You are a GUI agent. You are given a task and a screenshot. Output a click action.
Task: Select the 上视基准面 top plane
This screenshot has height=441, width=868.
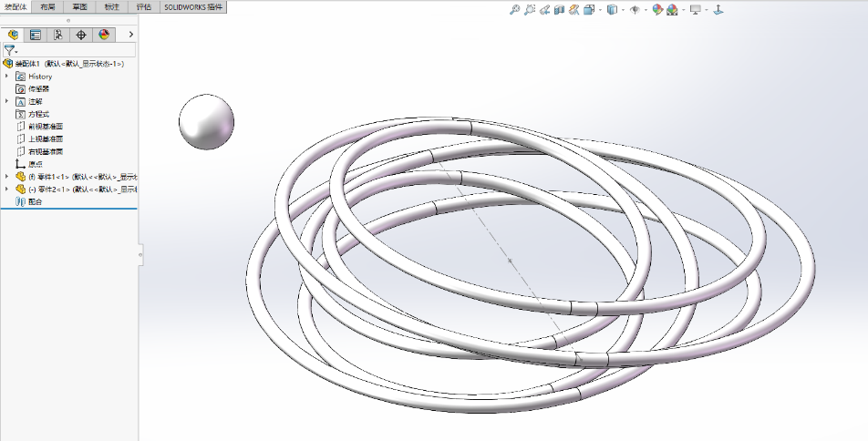[46, 138]
